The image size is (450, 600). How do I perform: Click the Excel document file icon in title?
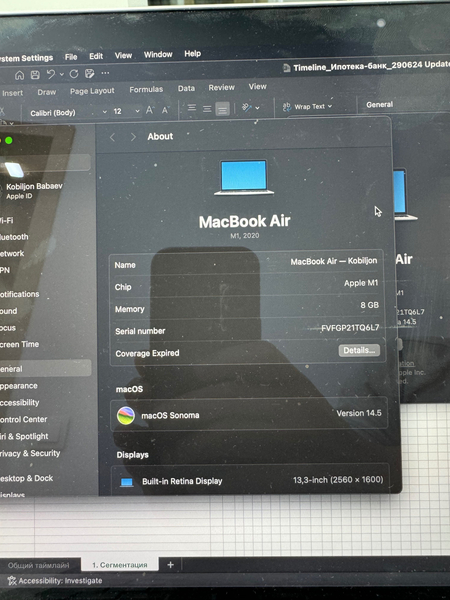coord(286,68)
